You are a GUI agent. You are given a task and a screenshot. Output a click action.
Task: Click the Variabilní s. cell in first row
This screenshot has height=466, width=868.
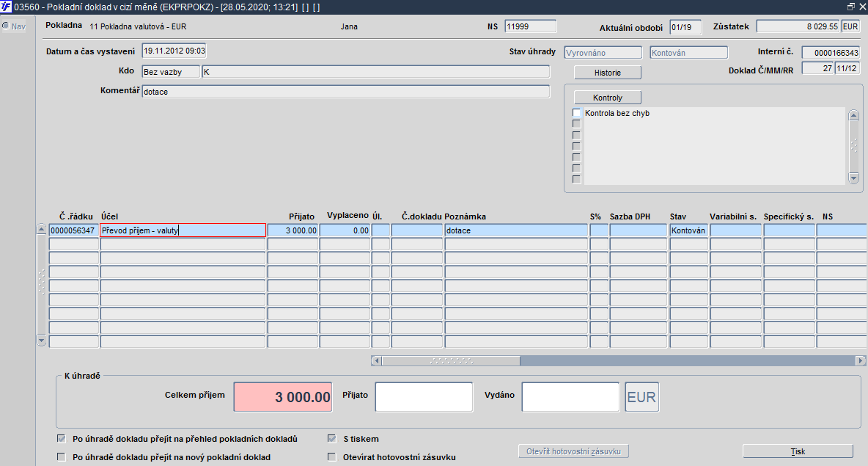tap(736, 230)
